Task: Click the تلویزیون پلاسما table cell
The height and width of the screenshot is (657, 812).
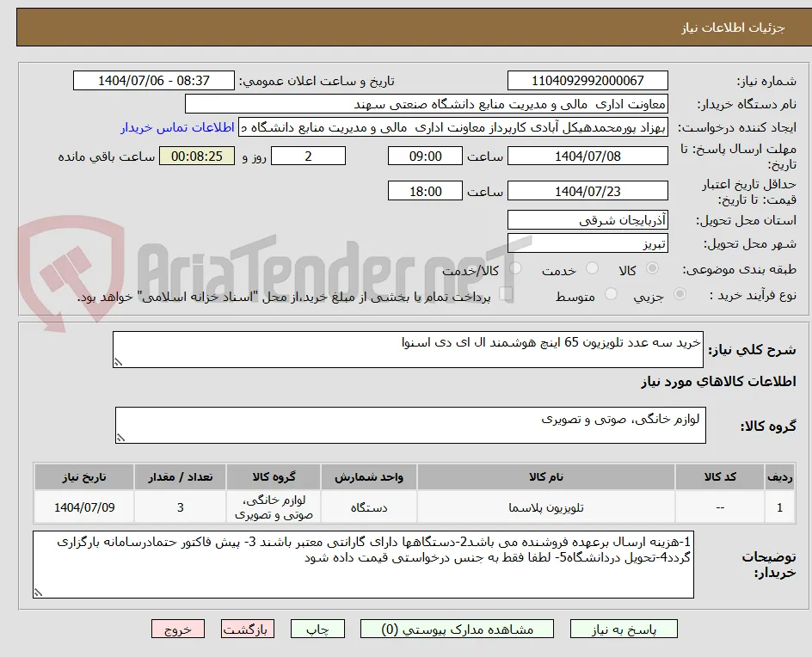Action: coord(546,507)
